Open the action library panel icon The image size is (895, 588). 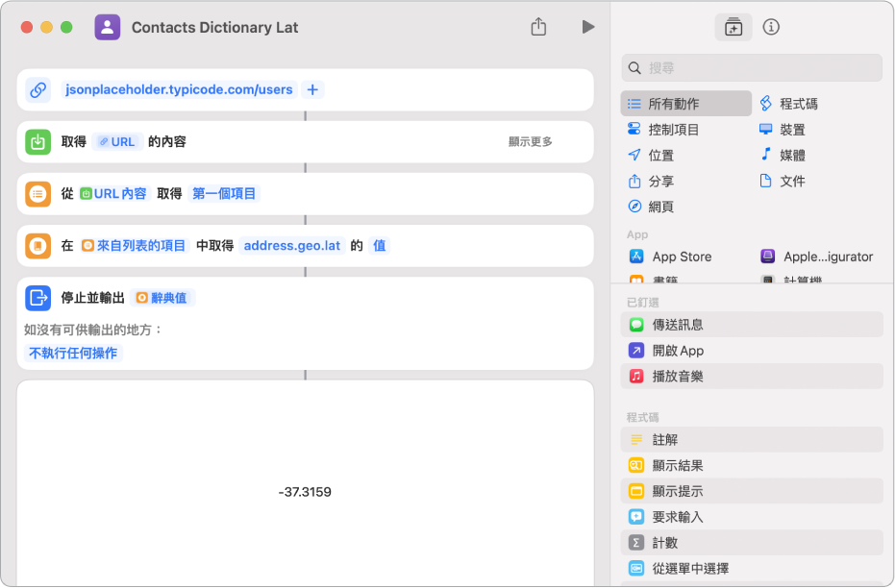tap(733, 27)
